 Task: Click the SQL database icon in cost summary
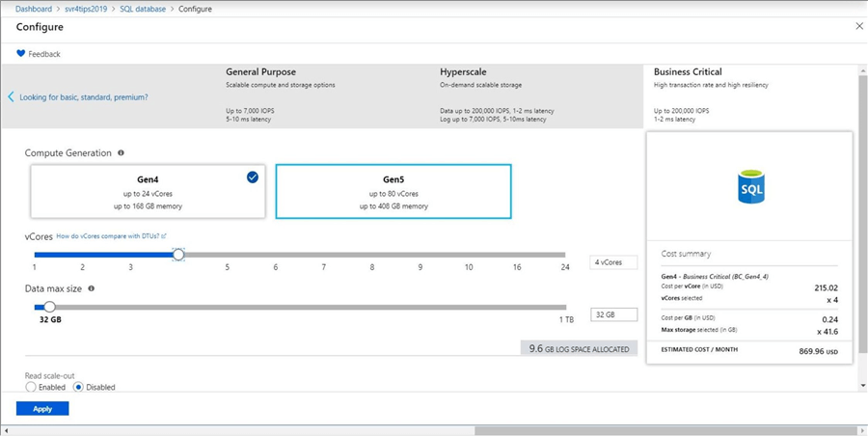pos(750,186)
